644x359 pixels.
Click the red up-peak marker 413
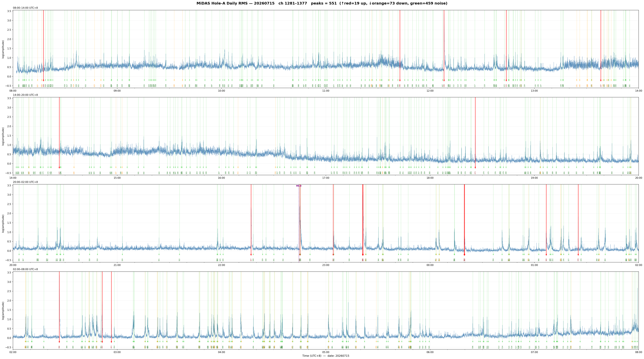click(x=111, y=342)
